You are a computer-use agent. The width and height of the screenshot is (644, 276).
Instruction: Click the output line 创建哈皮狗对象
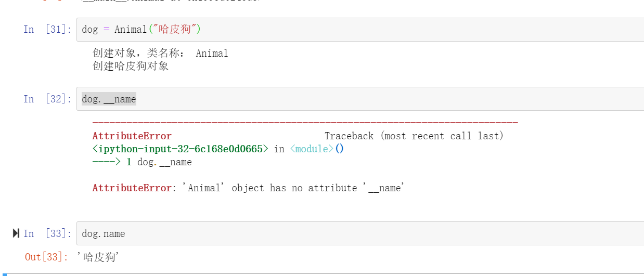click(131, 67)
